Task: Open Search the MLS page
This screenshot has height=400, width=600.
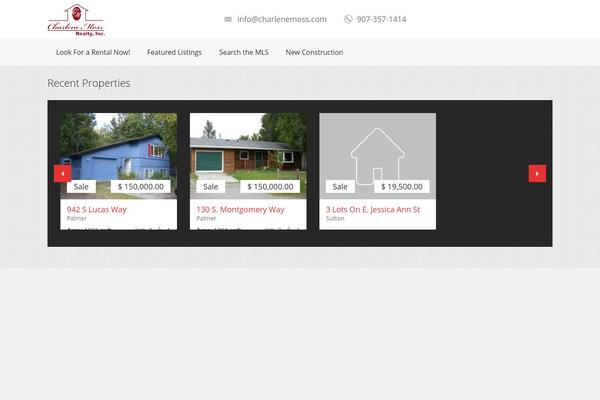Action: coord(244,52)
